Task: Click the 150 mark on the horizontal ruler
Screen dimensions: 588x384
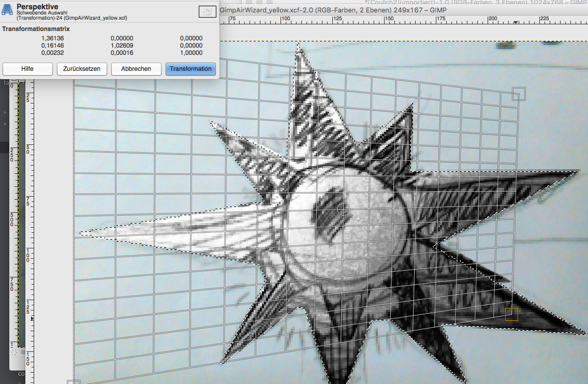Action: (389, 19)
